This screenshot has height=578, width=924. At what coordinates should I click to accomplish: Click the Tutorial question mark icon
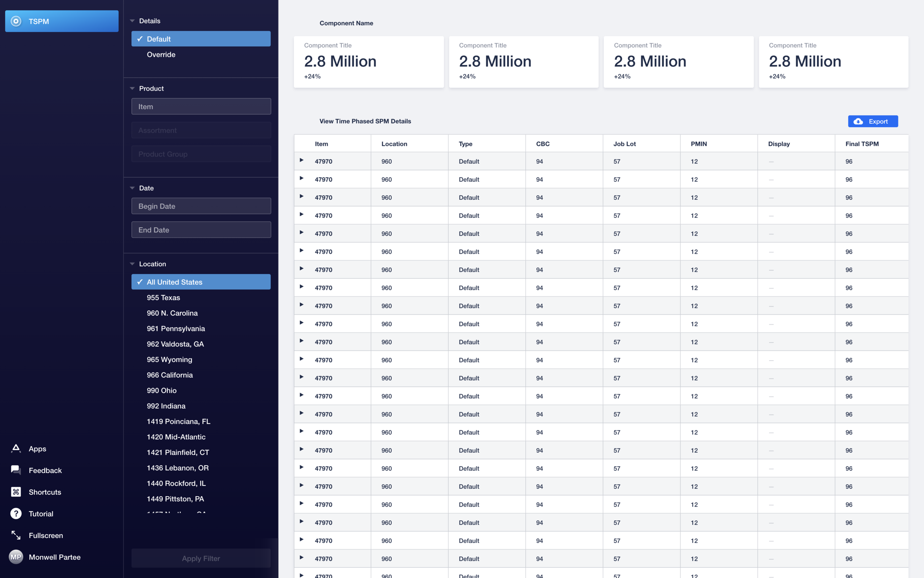click(x=16, y=513)
